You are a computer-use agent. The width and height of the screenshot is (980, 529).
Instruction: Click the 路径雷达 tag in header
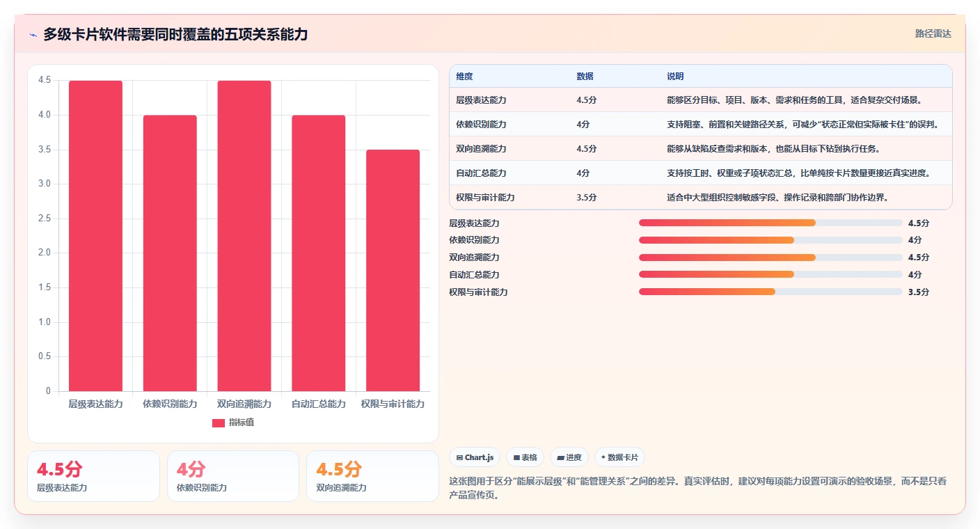933,33
